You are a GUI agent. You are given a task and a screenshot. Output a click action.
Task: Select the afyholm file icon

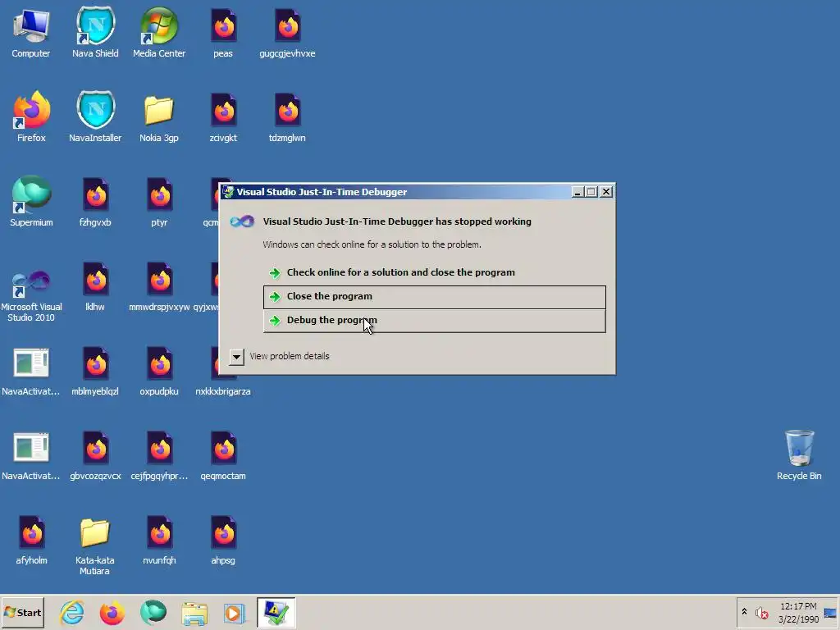(31, 541)
